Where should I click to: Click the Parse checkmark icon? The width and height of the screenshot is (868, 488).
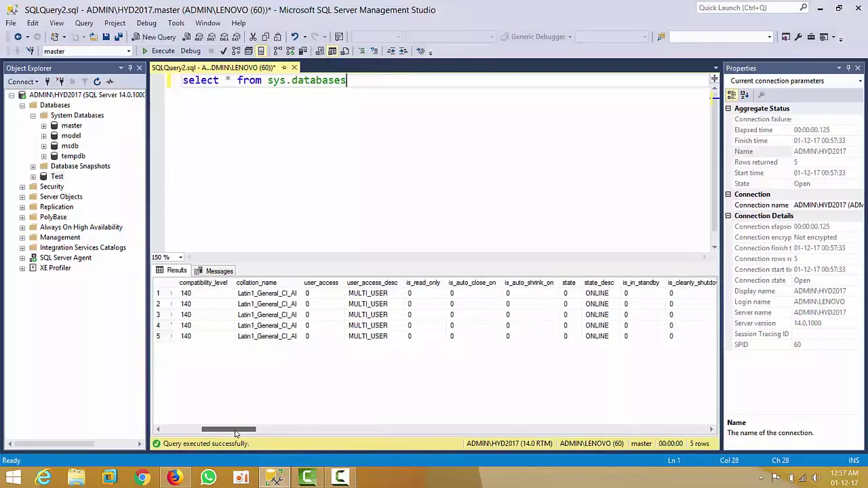[x=223, y=51]
